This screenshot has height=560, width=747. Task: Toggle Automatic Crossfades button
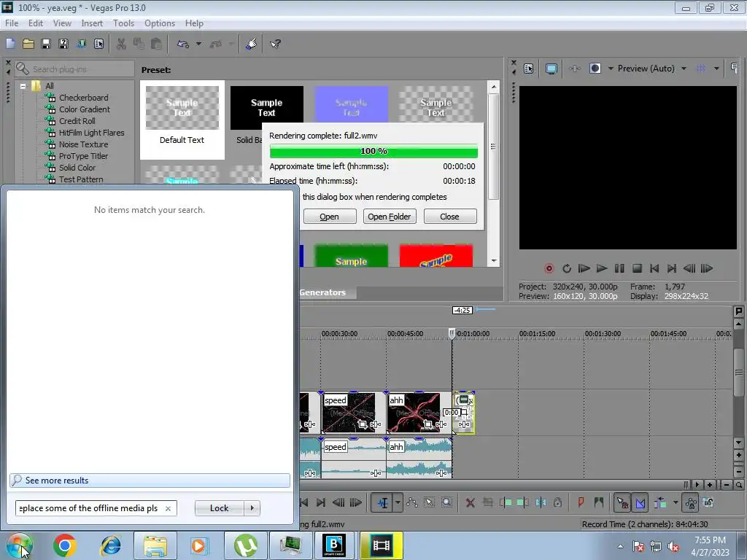(x=640, y=502)
